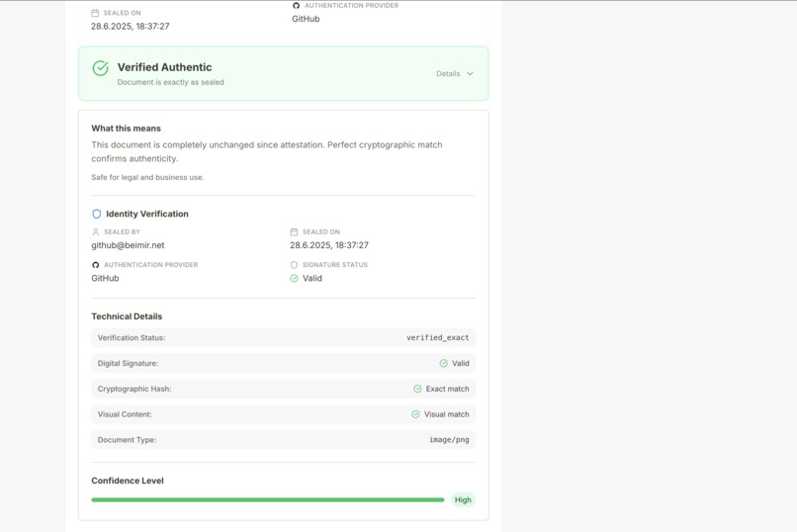Click the top sealed date 28.6.2025, 18:37:27
Viewport: 797px width, 532px height.
tap(131, 26)
